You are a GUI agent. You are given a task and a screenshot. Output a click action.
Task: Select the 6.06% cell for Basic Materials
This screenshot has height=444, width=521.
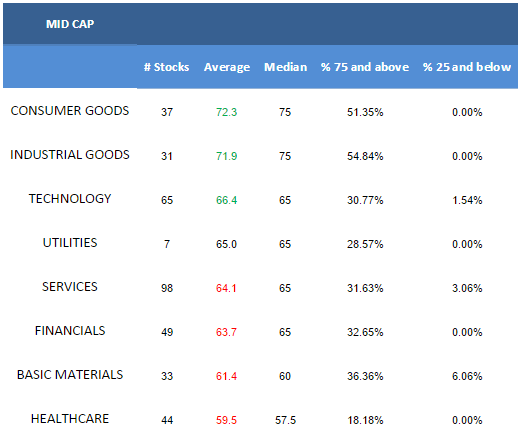tap(467, 376)
